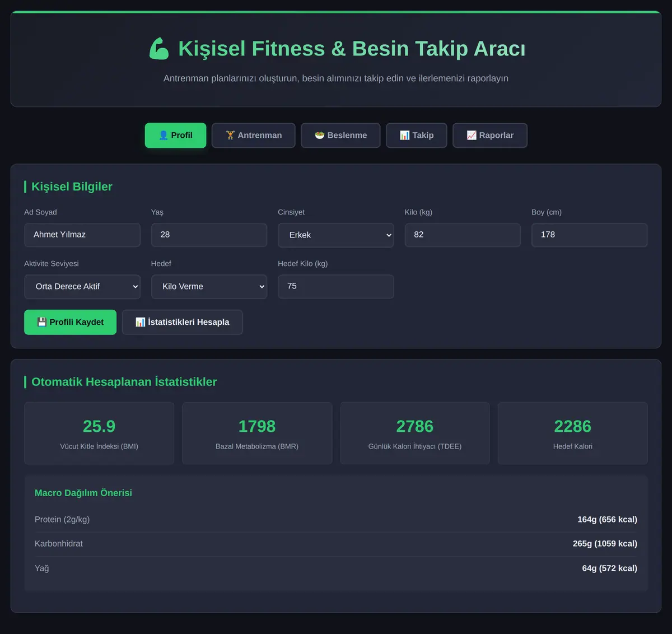Click the Kişisel Bilgiler section heading
672x634 pixels.
click(x=72, y=187)
